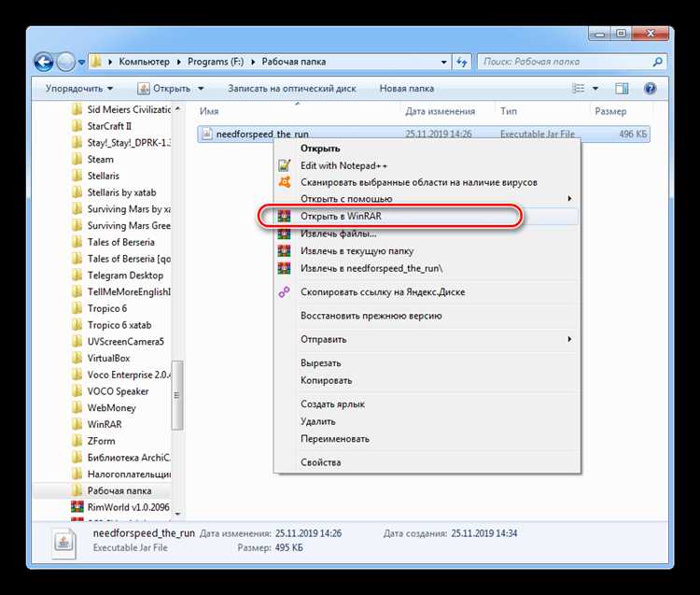
Task: Click the Avast scan icon in context menu
Action: pos(285,182)
